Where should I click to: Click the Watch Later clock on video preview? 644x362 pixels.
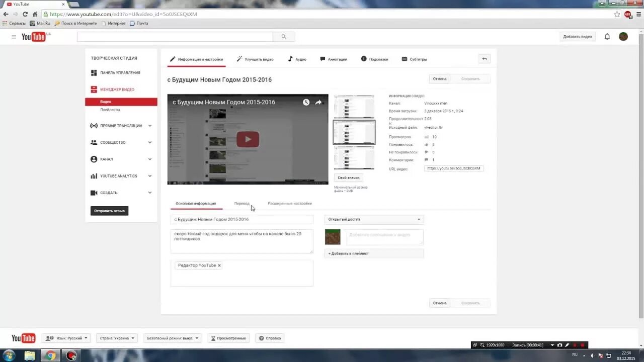coord(306,102)
